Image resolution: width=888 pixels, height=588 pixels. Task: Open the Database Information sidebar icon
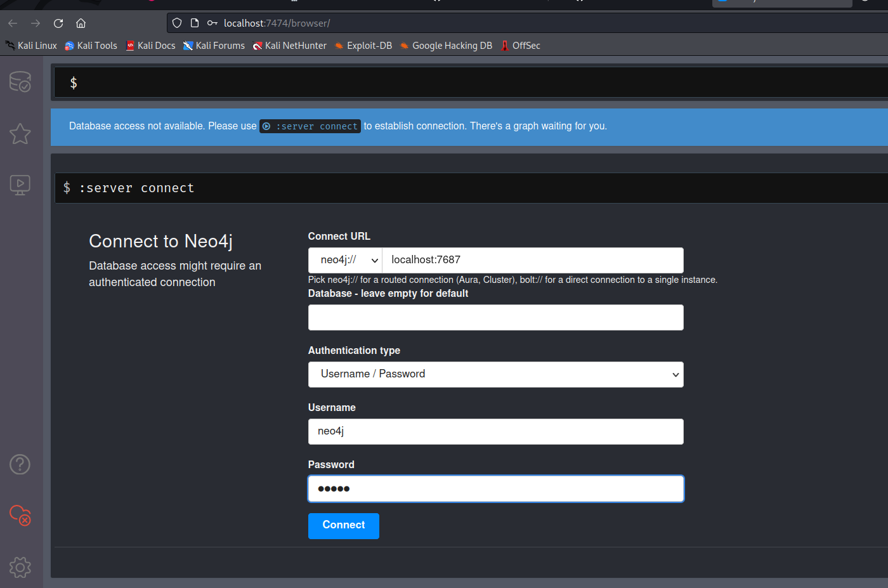point(20,82)
